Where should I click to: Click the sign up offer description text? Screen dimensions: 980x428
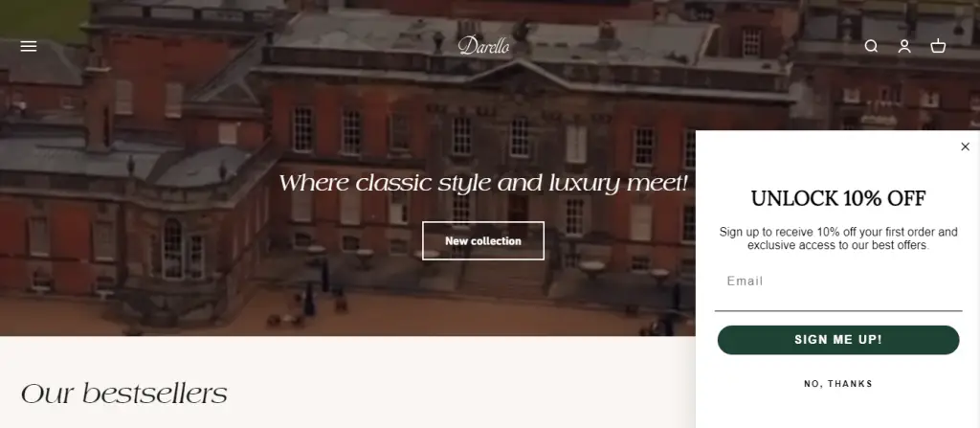(x=838, y=238)
